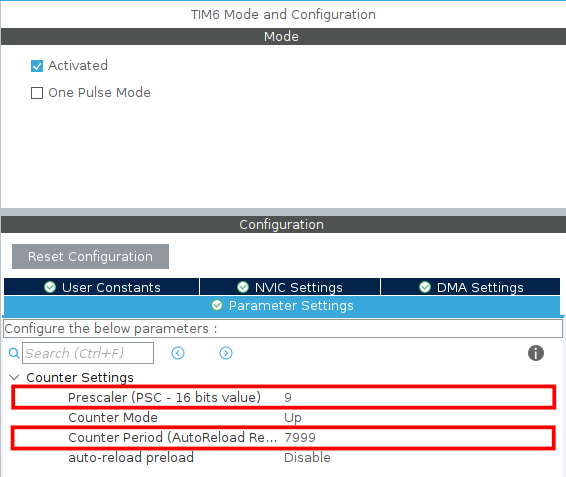Click the Reset Configuration button
The height and width of the screenshot is (477, 566).
[x=90, y=256]
